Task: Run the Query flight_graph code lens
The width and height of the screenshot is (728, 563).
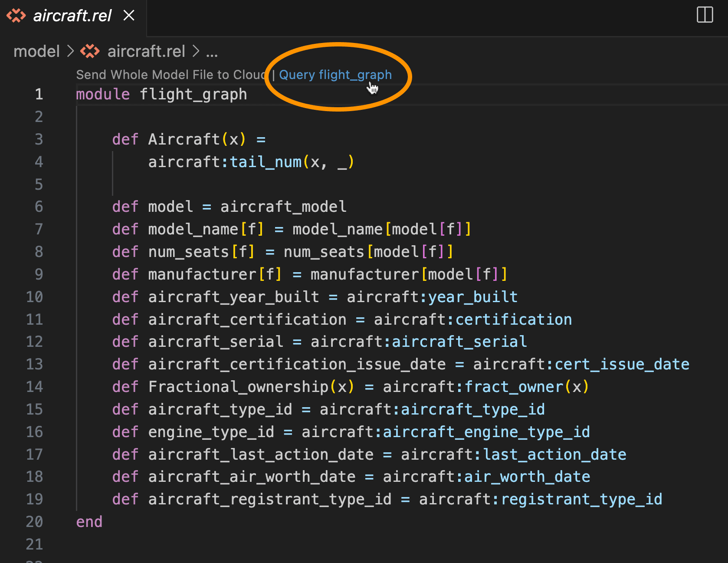Action: 335,75
